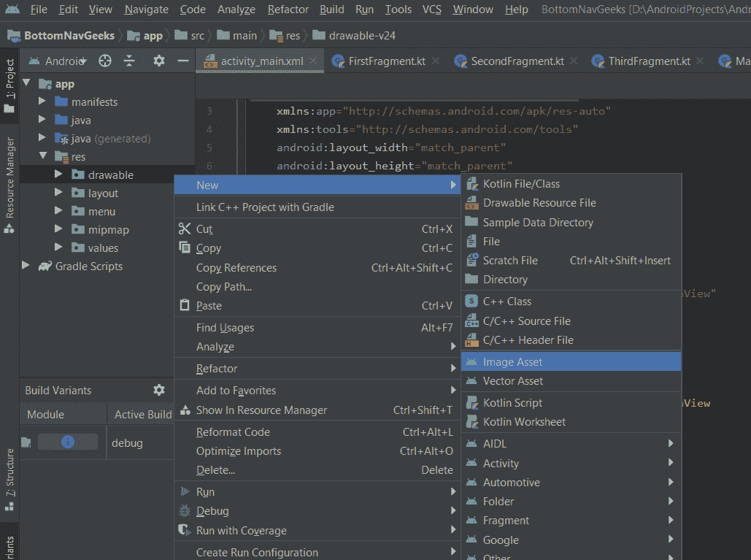This screenshot has height=560, width=751.
Task: Expand the manifests folder
Action: click(43, 102)
